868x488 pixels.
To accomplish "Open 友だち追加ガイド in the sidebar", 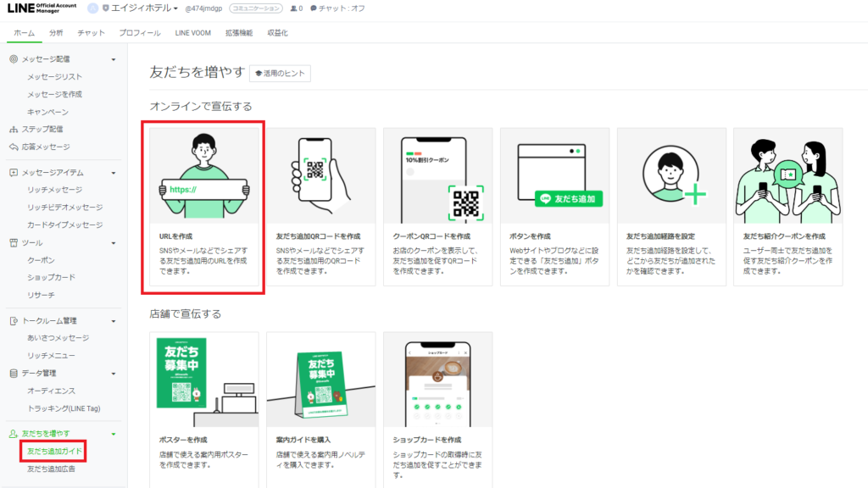I will pyautogui.click(x=54, y=451).
